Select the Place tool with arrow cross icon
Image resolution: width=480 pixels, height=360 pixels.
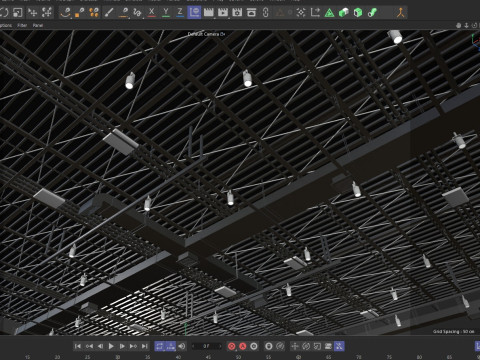pos(32,13)
